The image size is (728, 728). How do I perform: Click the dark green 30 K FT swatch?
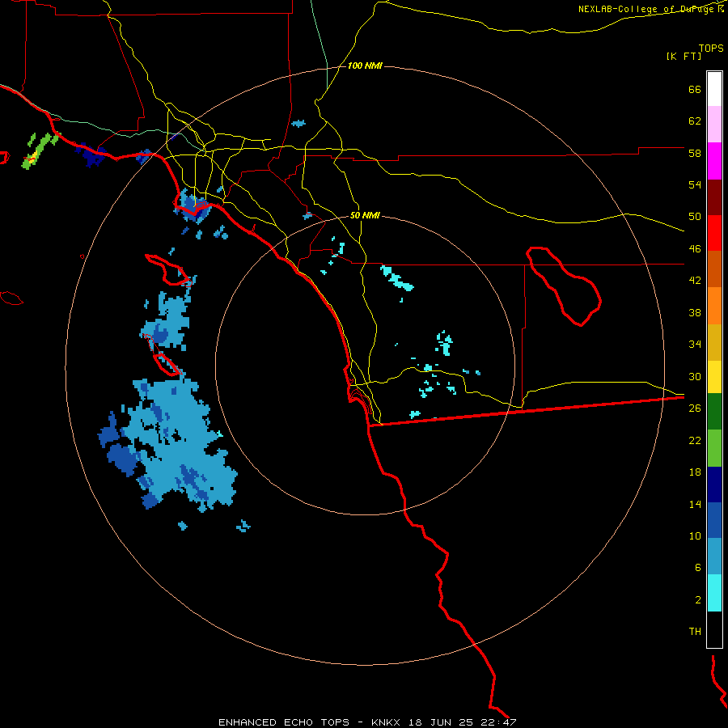pos(714,411)
